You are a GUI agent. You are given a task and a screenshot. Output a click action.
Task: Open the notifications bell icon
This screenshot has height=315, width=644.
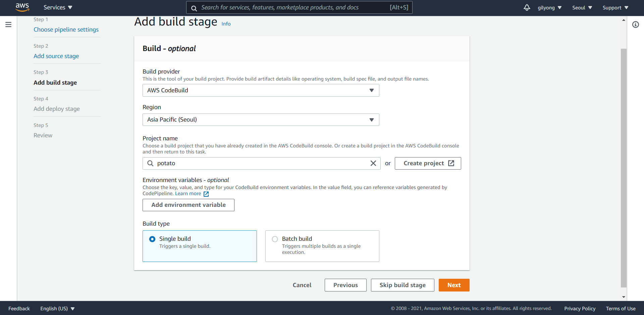coord(527,7)
